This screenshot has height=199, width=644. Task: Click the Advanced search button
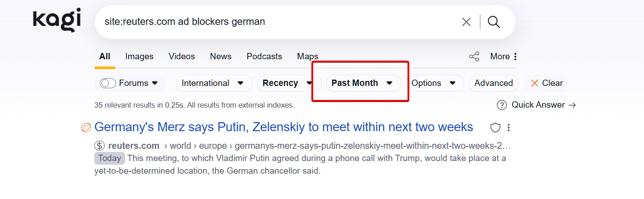coord(494,83)
